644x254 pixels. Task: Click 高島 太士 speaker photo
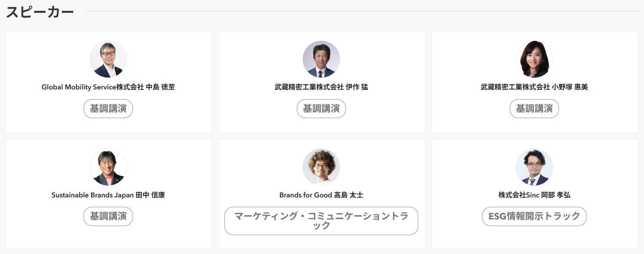321,167
